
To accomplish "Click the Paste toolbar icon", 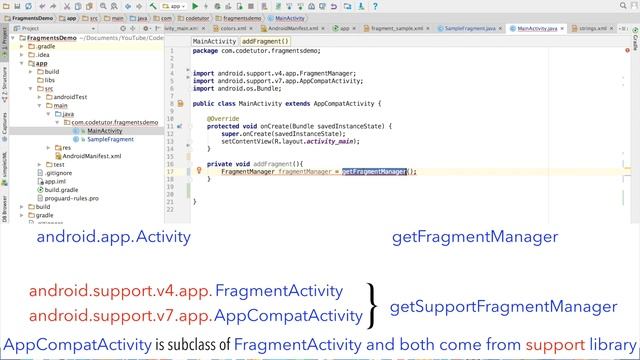I will (89, 6).
